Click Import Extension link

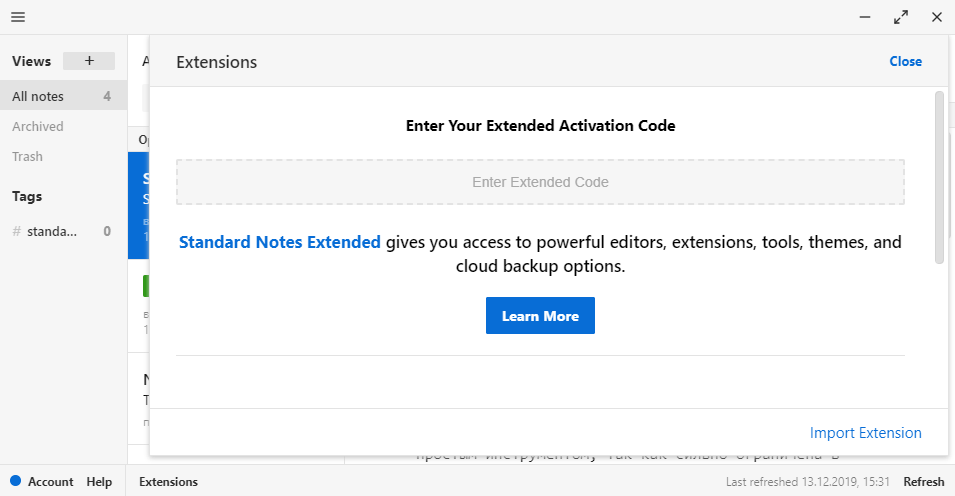865,433
